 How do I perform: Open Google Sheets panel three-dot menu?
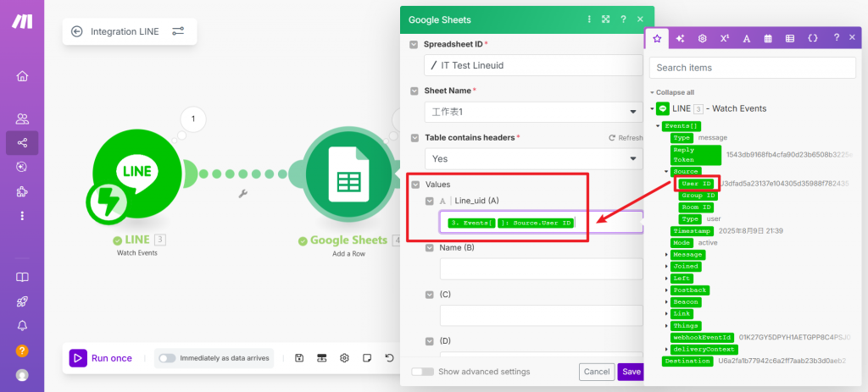click(589, 19)
